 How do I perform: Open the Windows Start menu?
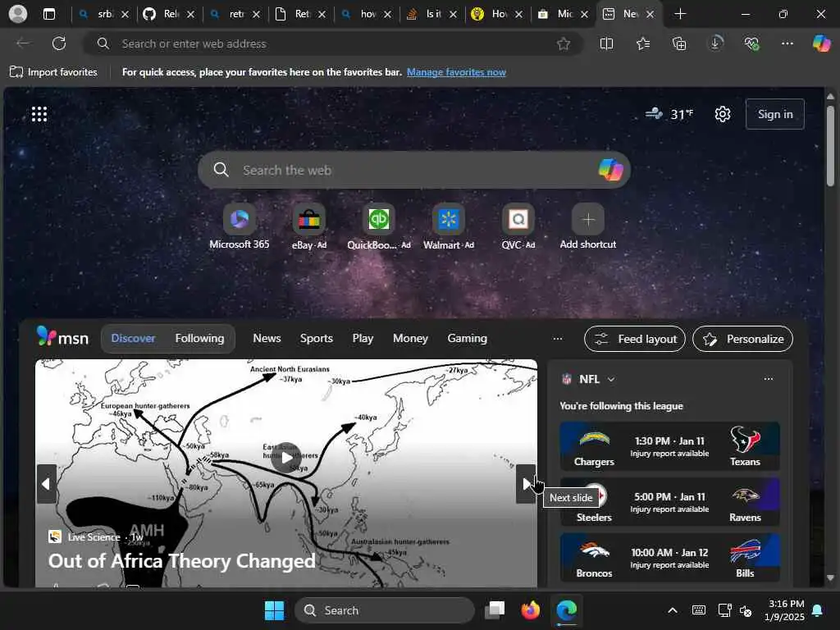click(x=274, y=610)
